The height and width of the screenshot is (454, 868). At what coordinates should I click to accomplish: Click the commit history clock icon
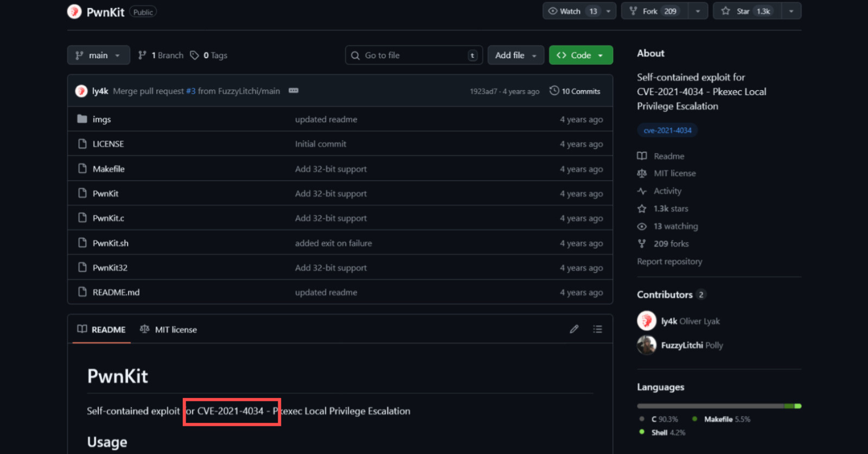pyautogui.click(x=554, y=91)
